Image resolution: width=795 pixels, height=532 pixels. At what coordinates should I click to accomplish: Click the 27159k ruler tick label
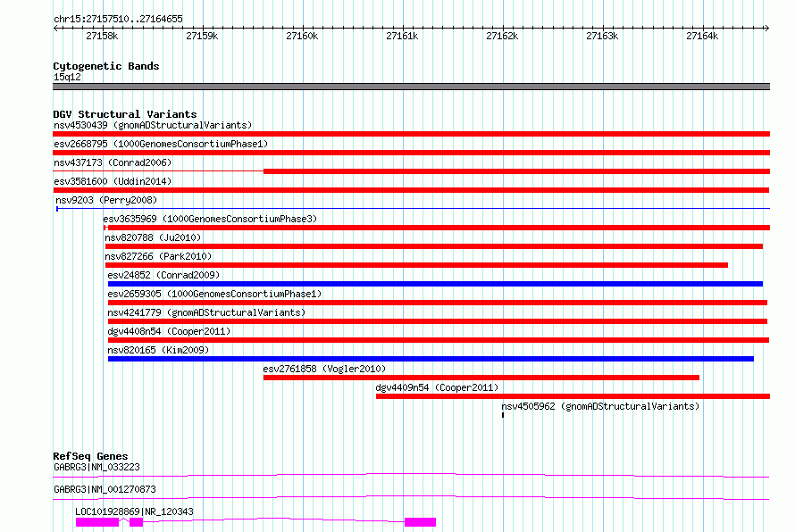[202, 36]
